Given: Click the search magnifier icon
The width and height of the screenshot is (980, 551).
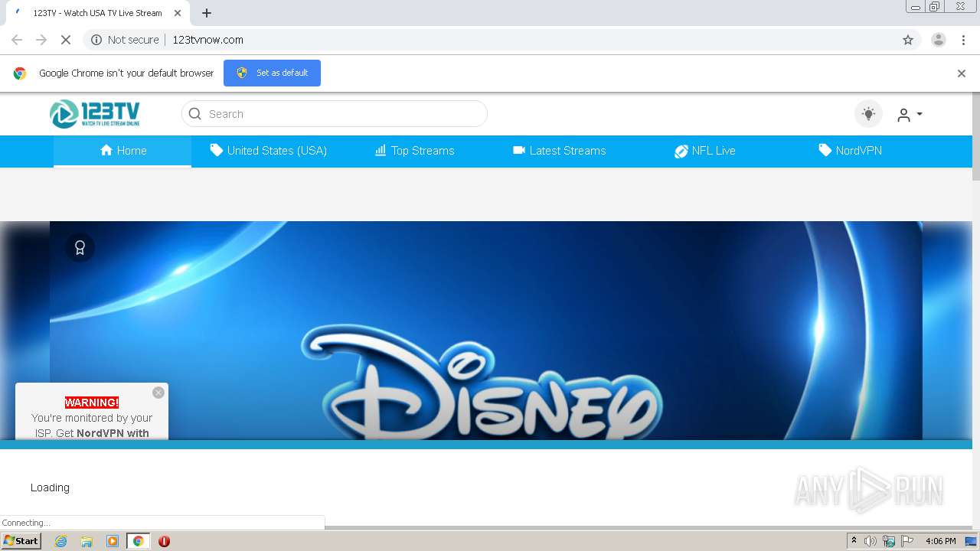Looking at the screenshot, I should (195, 114).
